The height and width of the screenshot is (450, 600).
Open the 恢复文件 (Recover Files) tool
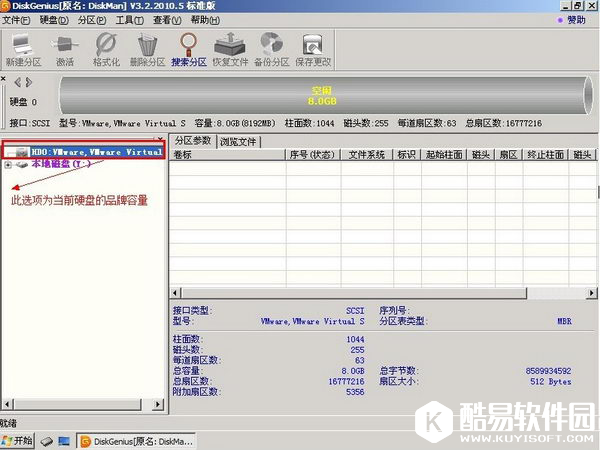(x=230, y=46)
